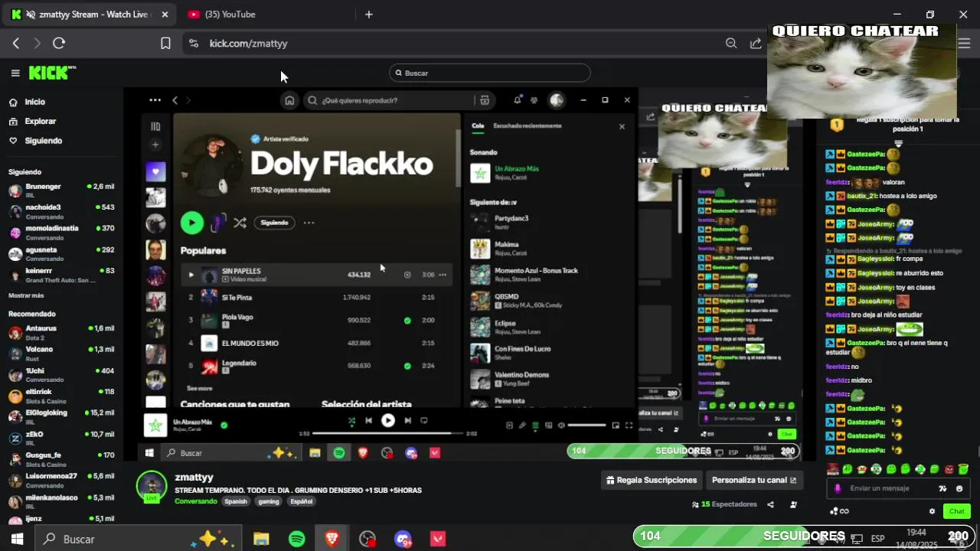Open the Spotify profile avatar
980x551 pixels.
coord(557,100)
